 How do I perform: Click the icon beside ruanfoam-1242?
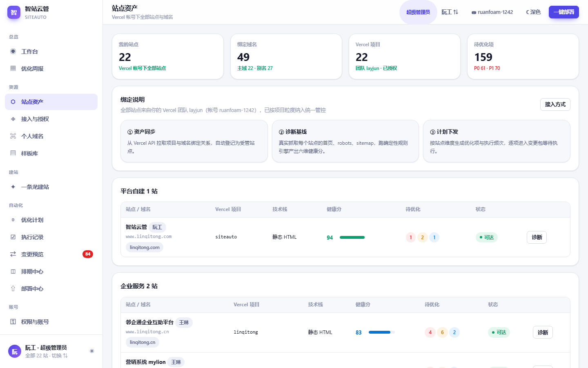tap(474, 13)
